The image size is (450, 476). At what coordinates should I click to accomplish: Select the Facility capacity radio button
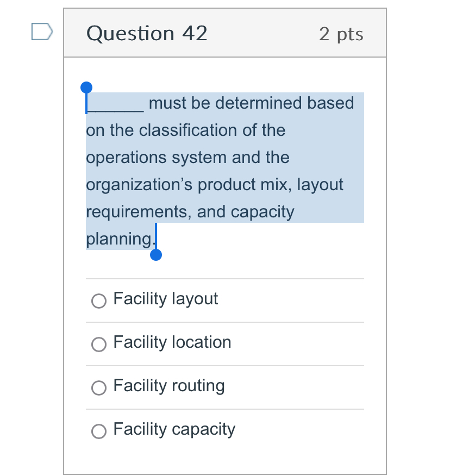[98, 431]
